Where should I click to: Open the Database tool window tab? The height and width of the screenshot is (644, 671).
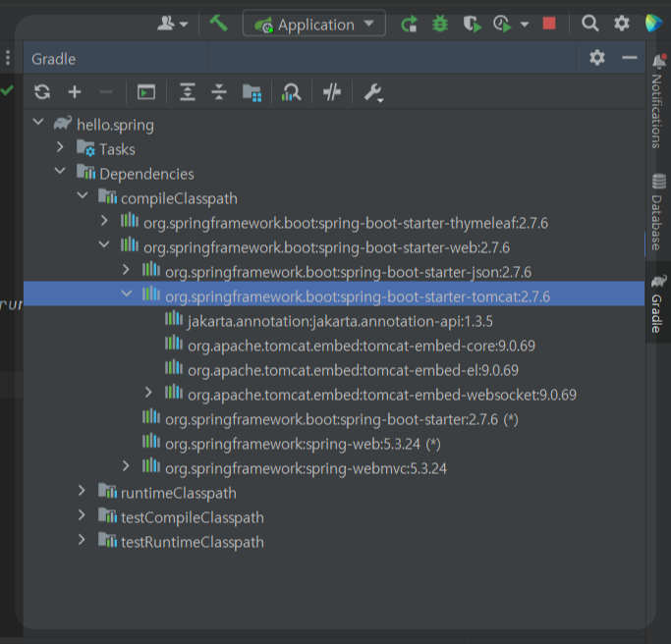pos(657,212)
